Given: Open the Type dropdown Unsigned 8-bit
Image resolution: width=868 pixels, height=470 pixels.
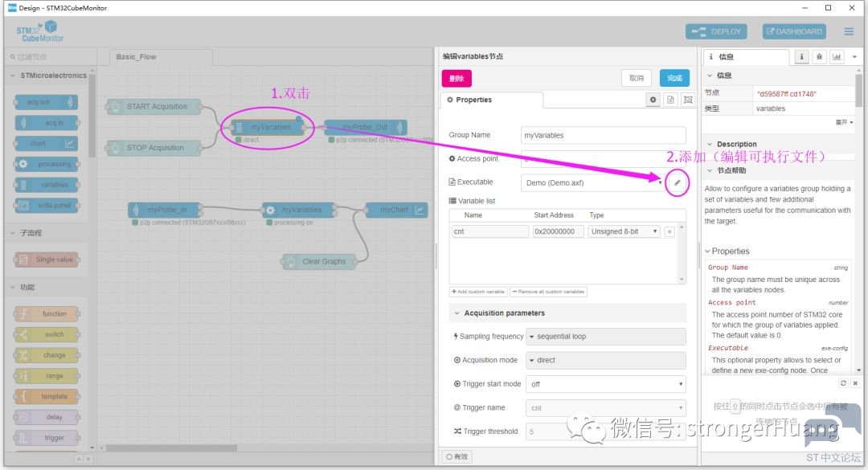Looking at the screenshot, I should tap(624, 231).
